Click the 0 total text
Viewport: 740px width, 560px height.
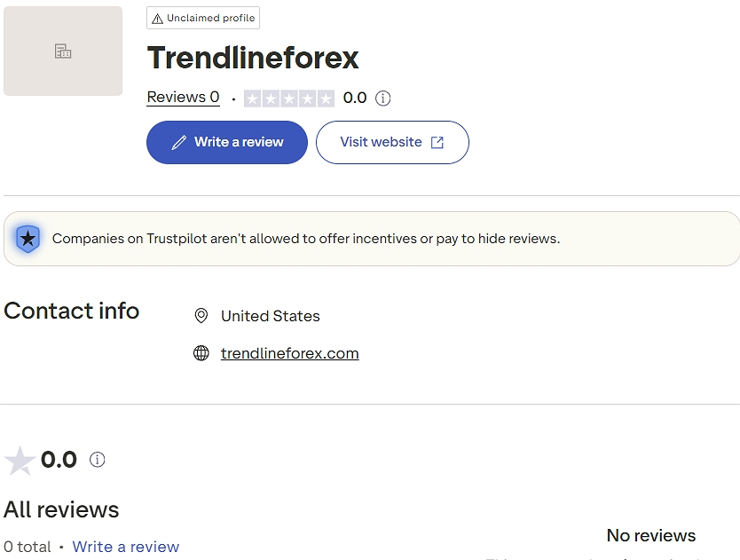pos(27,547)
